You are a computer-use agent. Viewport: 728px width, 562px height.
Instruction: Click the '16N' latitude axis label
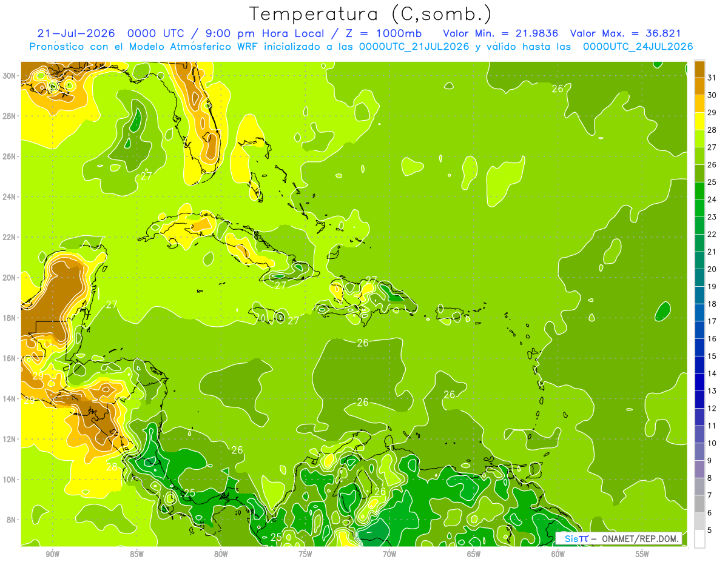[x=10, y=358]
